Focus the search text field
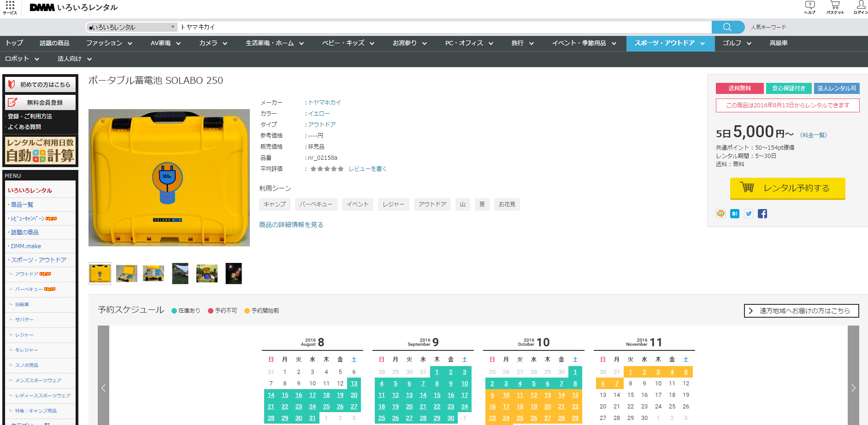Image resolution: width=868 pixels, height=425 pixels. click(445, 27)
